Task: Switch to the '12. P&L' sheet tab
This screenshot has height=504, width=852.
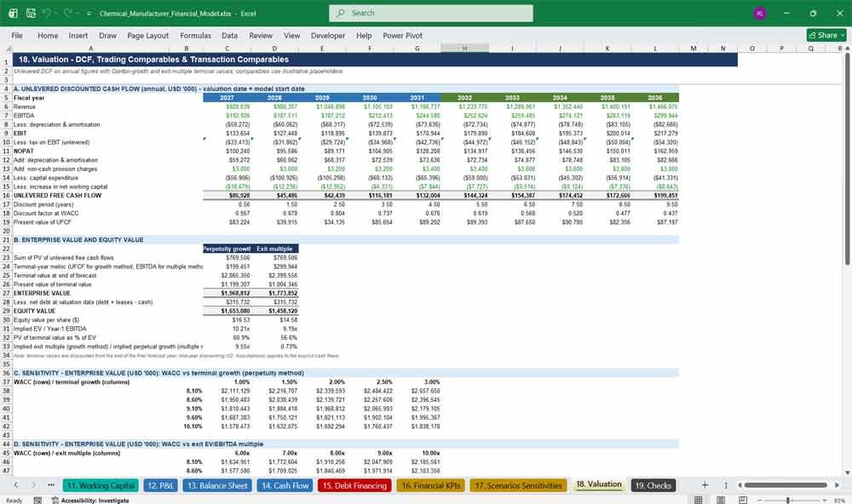Action: point(161,485)
